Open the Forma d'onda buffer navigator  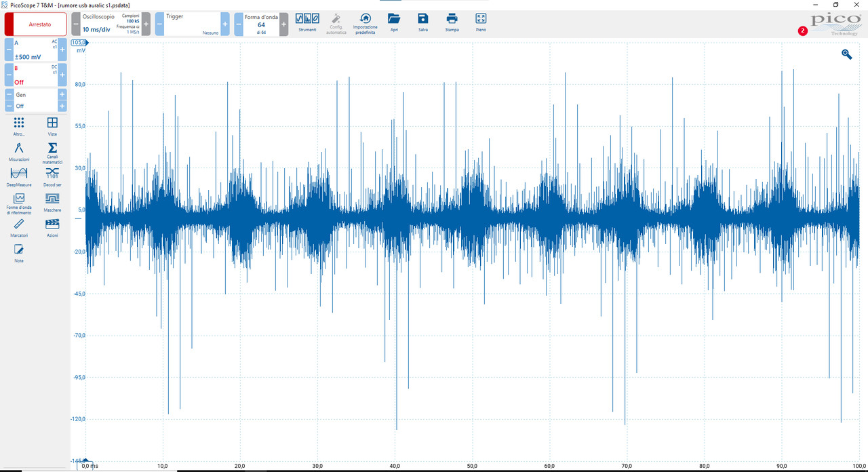click(x=261, y=24)
